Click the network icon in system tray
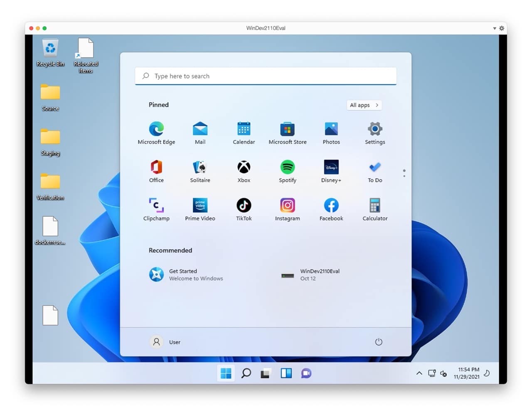 [432, 373]
